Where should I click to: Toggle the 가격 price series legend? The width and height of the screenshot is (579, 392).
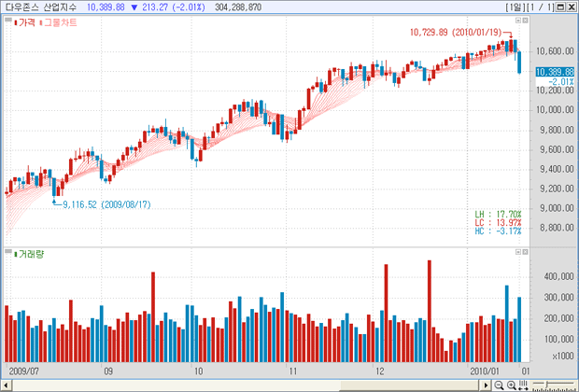[x=26, y=21]
